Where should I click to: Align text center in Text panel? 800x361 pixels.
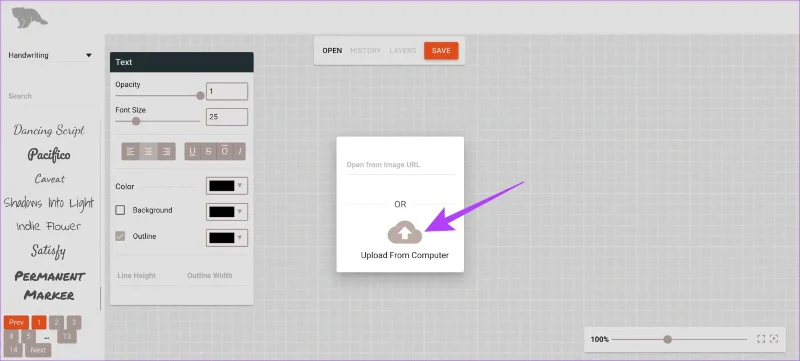tap(148, 151)
